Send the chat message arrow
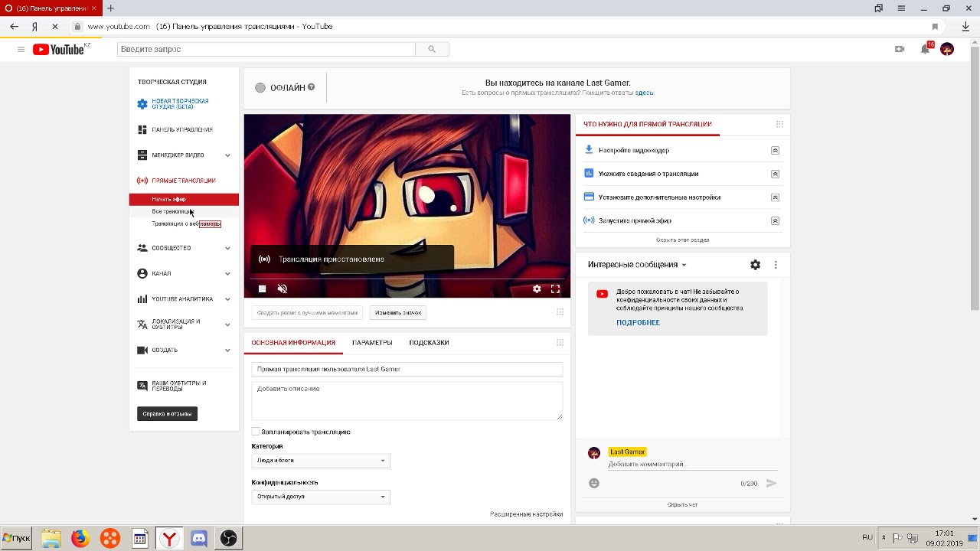 click(x=771, y=483)
